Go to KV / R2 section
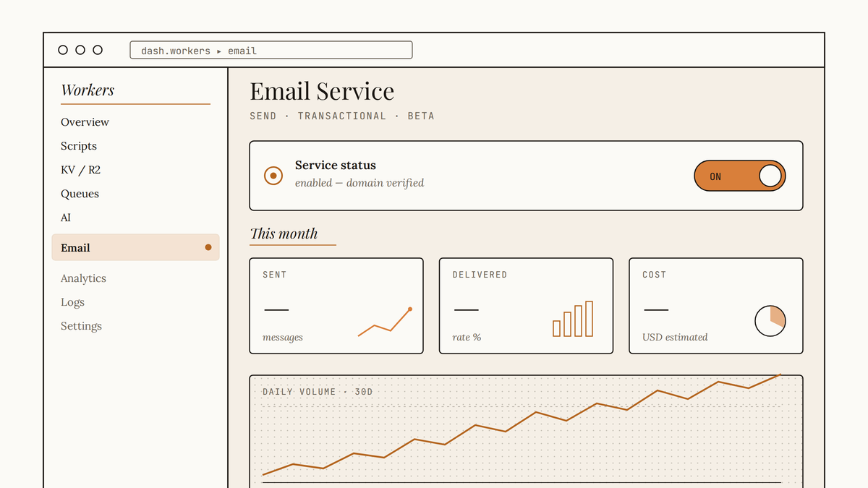 pos(80,170)
